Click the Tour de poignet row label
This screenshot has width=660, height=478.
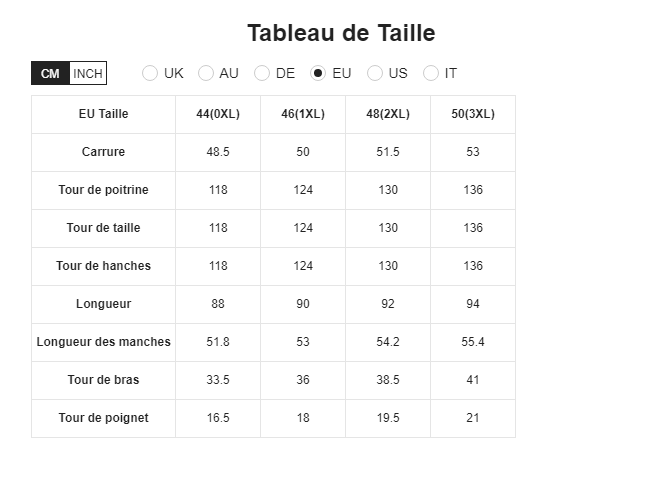104,418
